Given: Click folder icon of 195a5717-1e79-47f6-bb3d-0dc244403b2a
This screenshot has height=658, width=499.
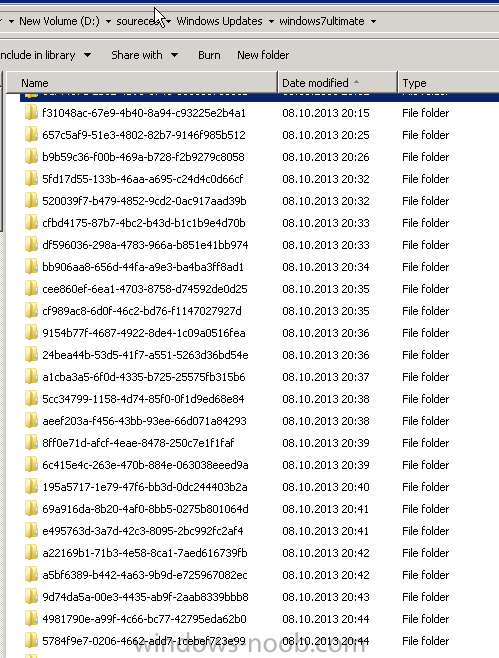Looking at the screenshot, I should click(x=31, y=487).
